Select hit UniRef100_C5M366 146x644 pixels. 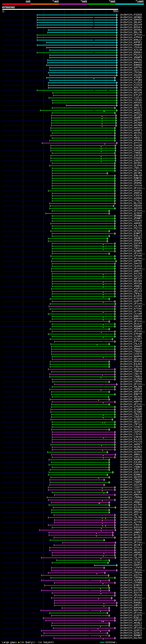point(131,578)
